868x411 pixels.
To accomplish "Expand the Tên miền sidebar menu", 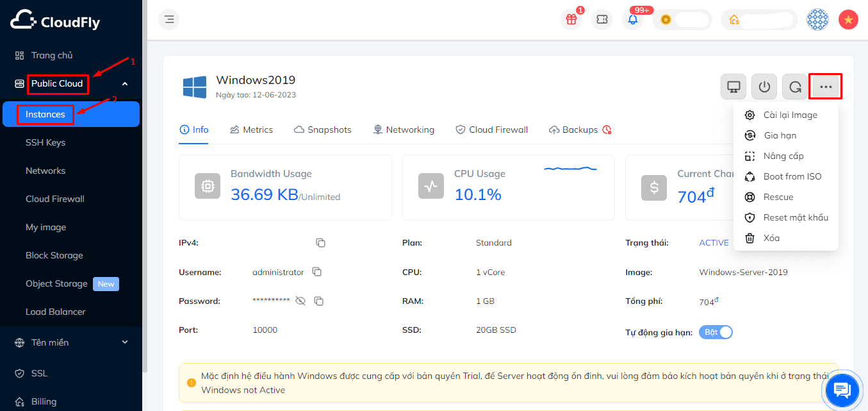I will pyautogui.click(x=125, y=342).
